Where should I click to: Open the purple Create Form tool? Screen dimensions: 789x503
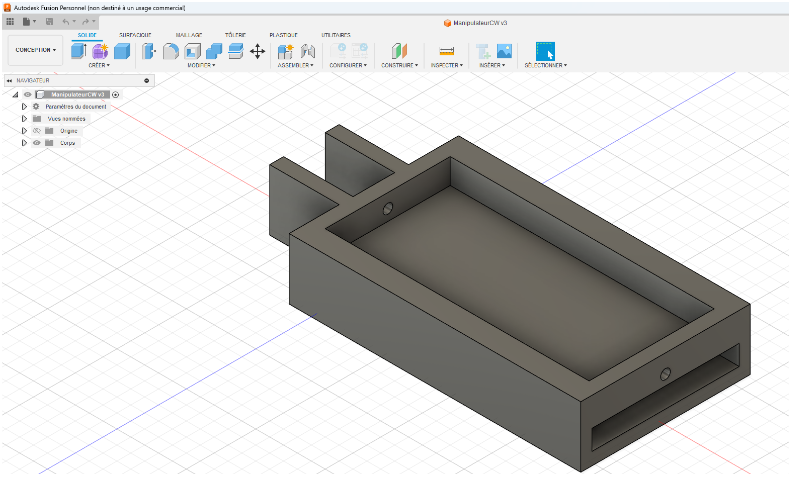click(100, 51)
